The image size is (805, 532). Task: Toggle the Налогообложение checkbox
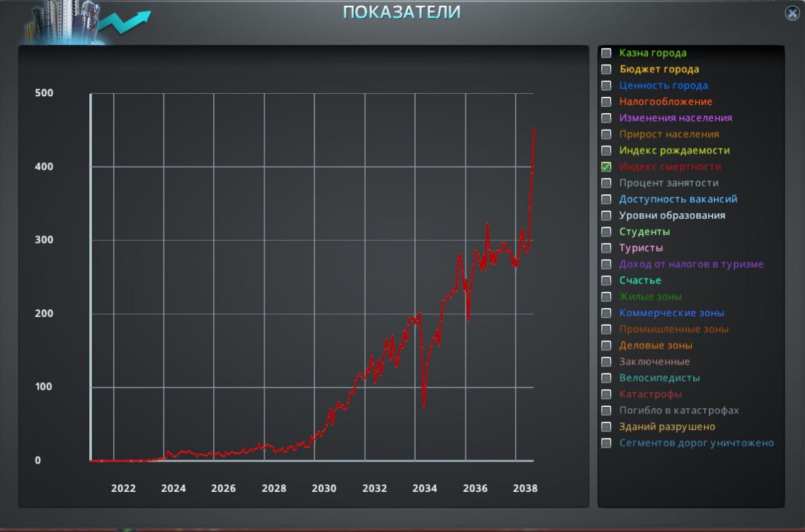(606, 102)
